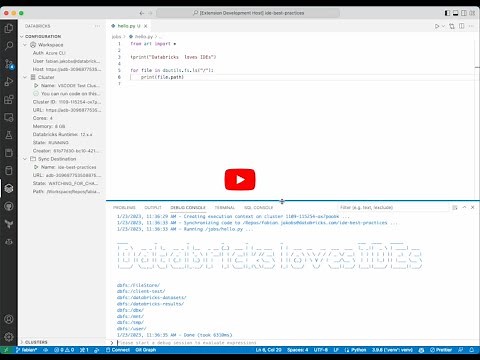Open the Run and Debug view

pos(9,82)
